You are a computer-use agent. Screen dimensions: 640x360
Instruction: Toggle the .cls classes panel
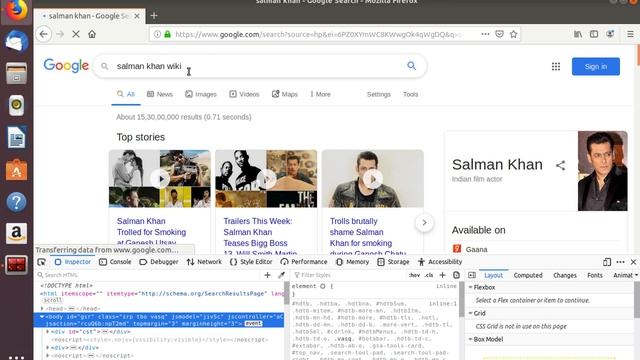[429, 275]
